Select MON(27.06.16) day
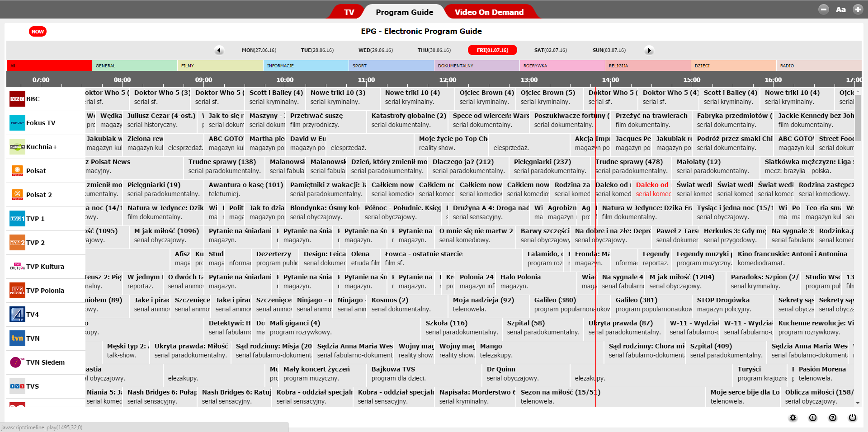The image size is (868, 432). 259,50
